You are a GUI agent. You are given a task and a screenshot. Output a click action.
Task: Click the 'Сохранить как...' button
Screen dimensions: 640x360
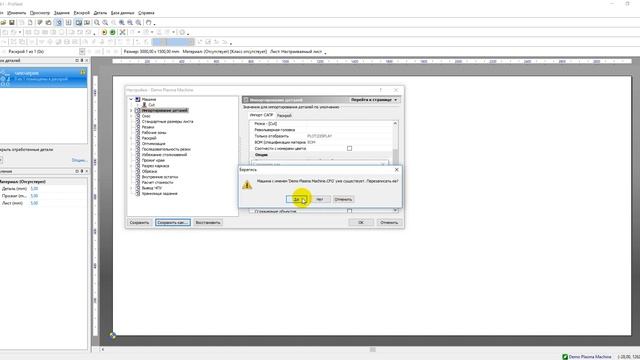click(172, 223)
